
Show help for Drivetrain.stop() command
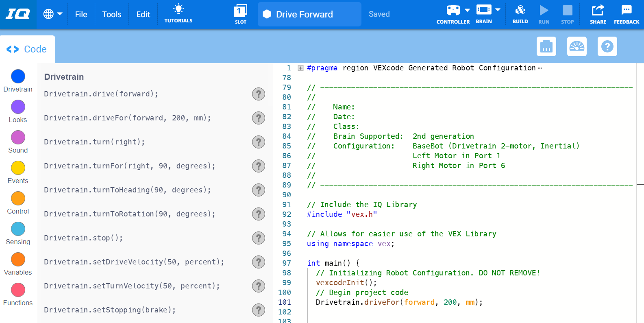[258, 238]
